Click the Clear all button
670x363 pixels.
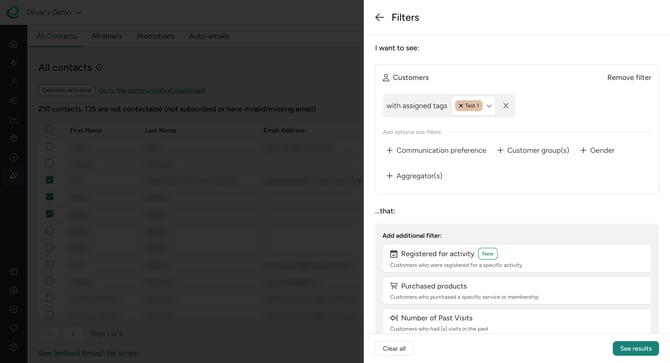tap(394, 348)
